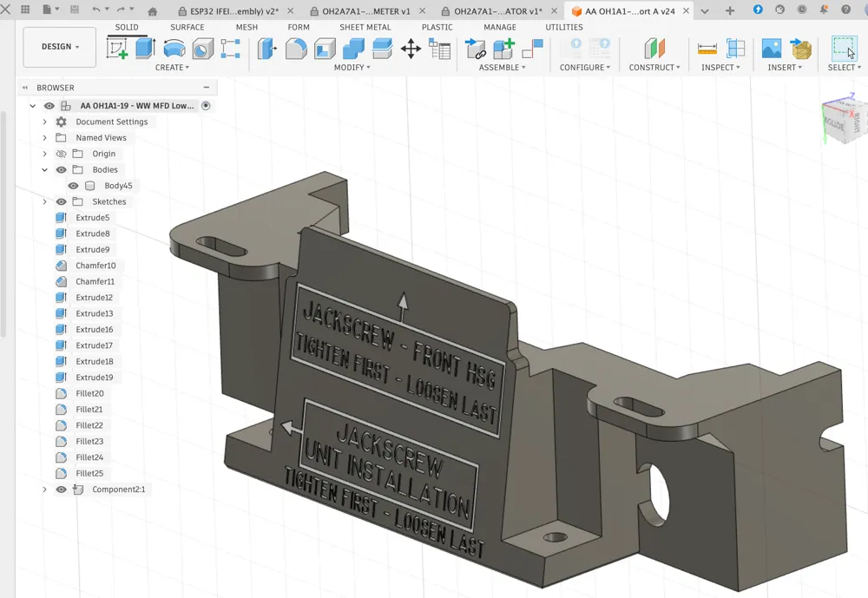The image size is (868, 598).
Task: Open the MODIFY dropdown menu
Action: [352, 68]
